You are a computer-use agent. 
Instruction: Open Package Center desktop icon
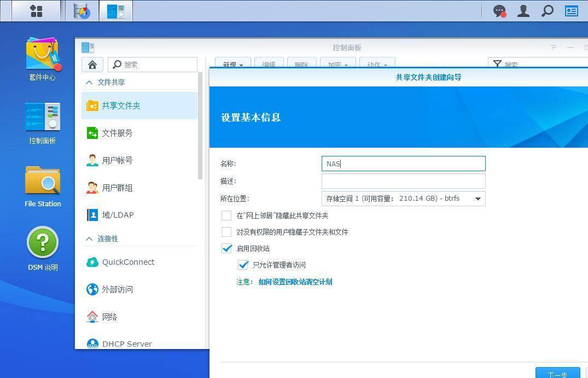(43, 59)
